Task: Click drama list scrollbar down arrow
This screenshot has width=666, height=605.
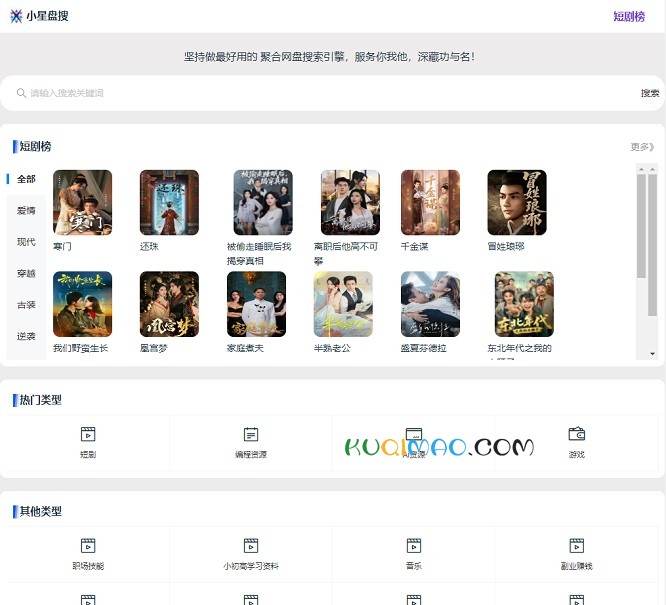Action: 652,354
